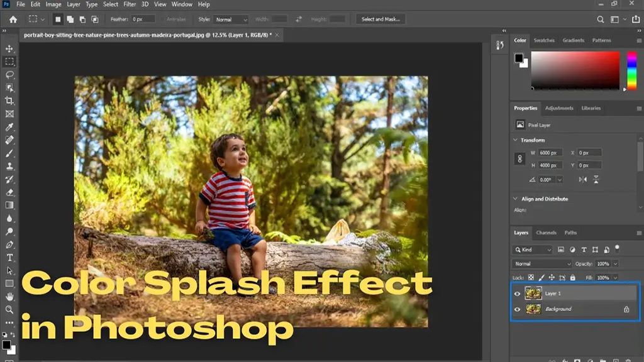644x362 pixels.
Task: Click the lock transparent pixels button
Action: [x=531, y=277]
